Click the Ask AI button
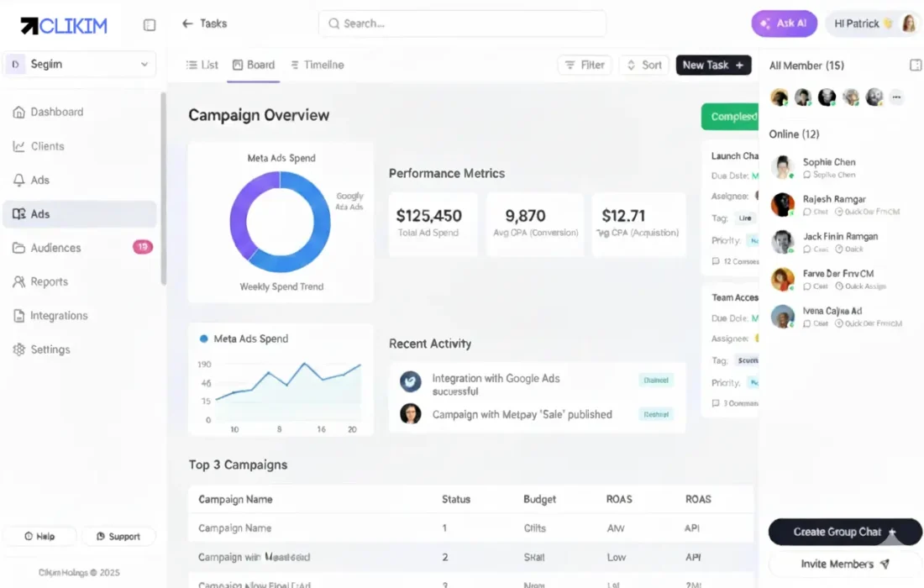 coord(783,24)
